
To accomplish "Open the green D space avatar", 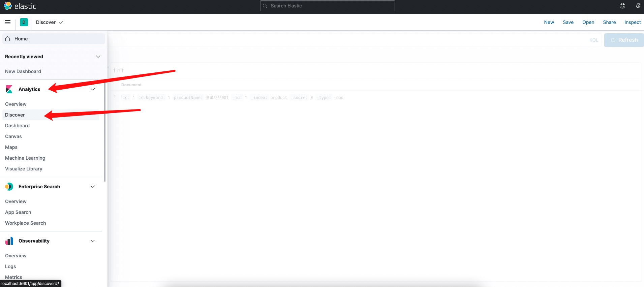I will [x=24, y=22].
